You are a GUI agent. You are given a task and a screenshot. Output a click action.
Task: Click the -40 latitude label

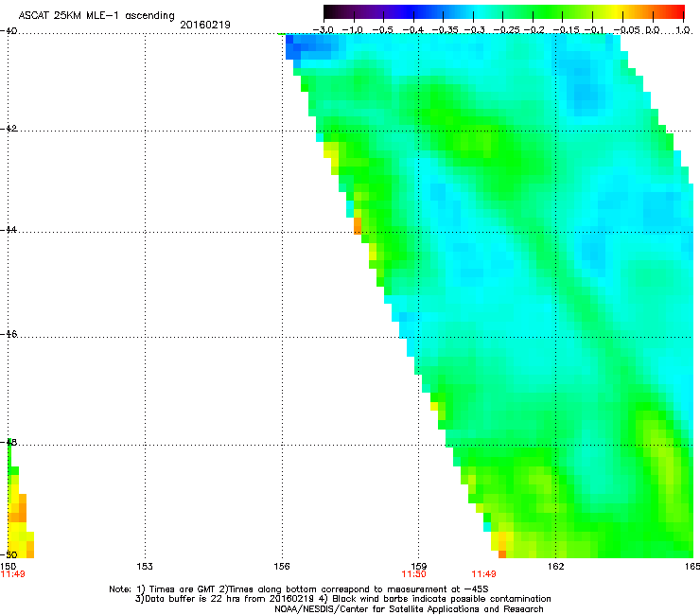(9, 31)
